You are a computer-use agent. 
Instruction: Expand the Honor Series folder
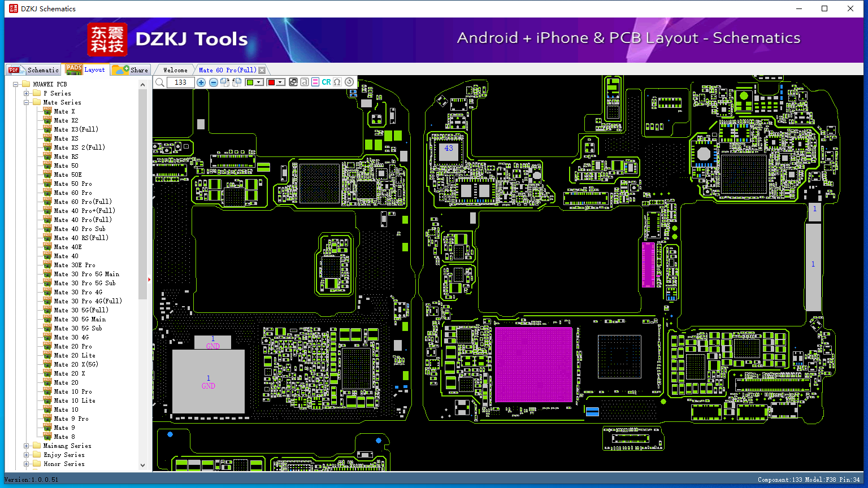[26, 464]
